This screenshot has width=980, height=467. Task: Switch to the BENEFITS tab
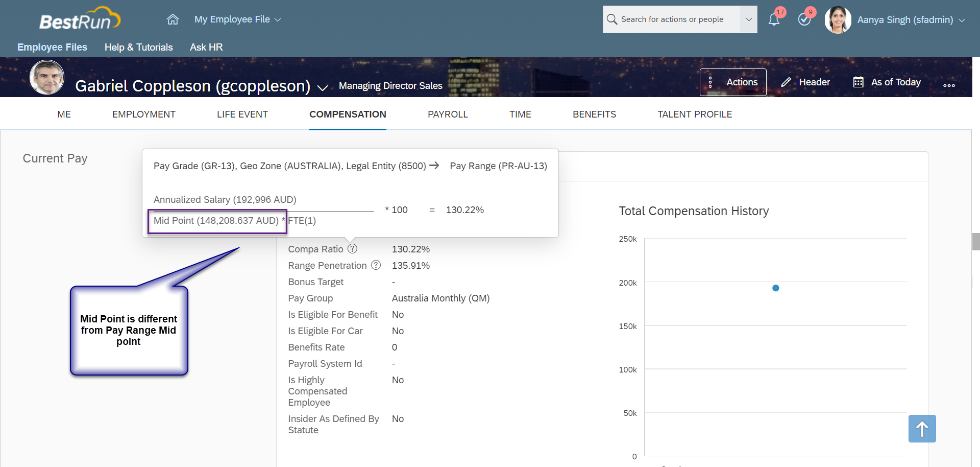(x=594, y=114)
